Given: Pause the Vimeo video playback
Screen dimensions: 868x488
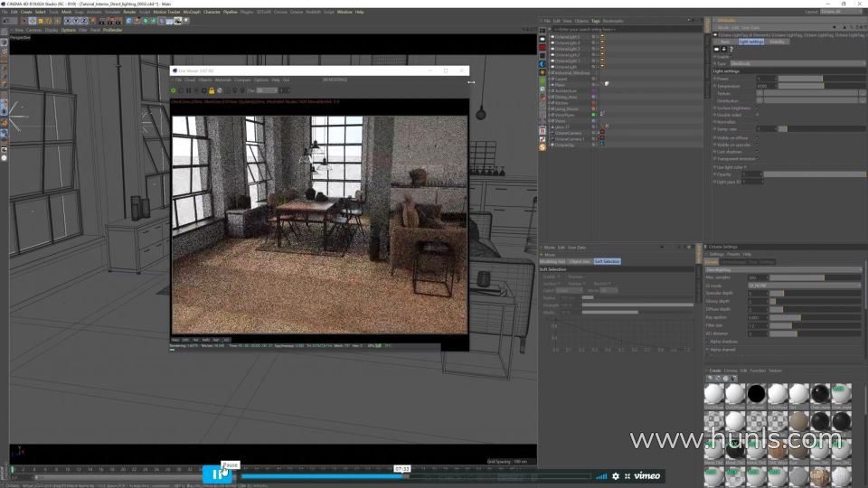Looking at the screenshot, I should 217,474.
